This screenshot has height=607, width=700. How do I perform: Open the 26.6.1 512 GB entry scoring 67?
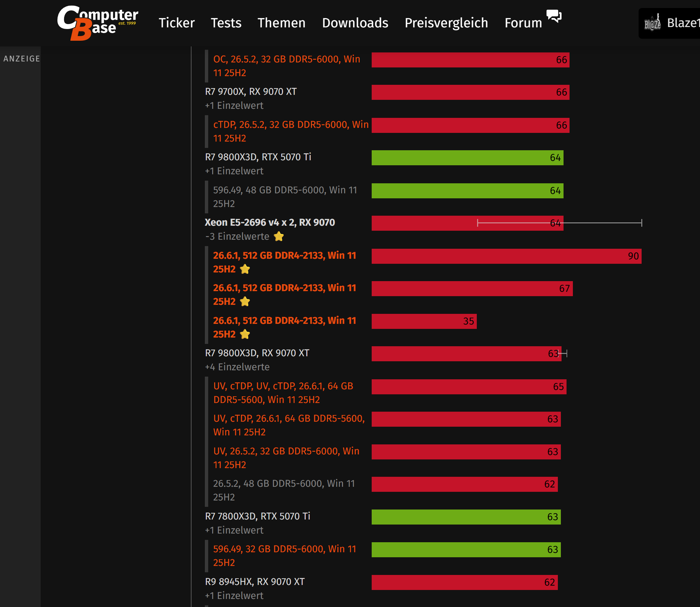[x=285, y=294]
